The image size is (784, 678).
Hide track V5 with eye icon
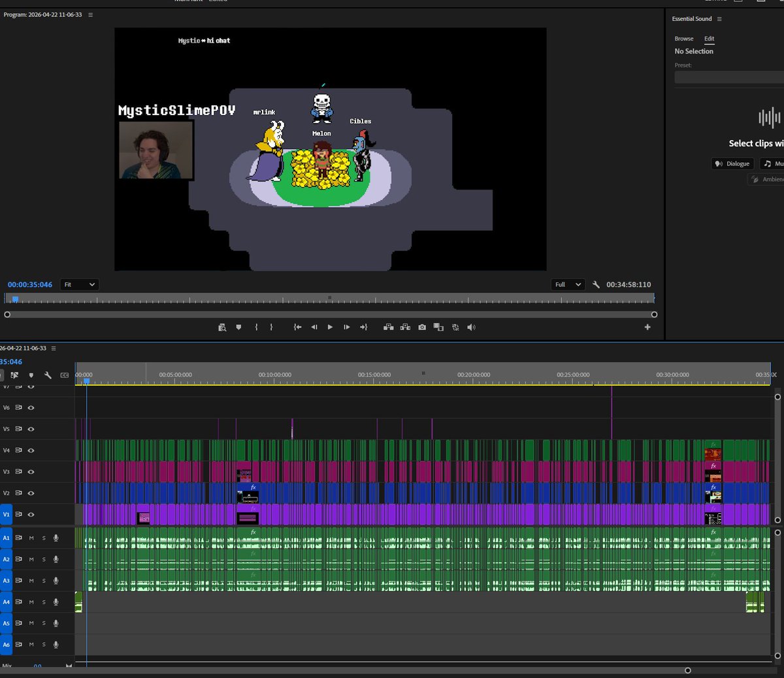coord(31,429)
